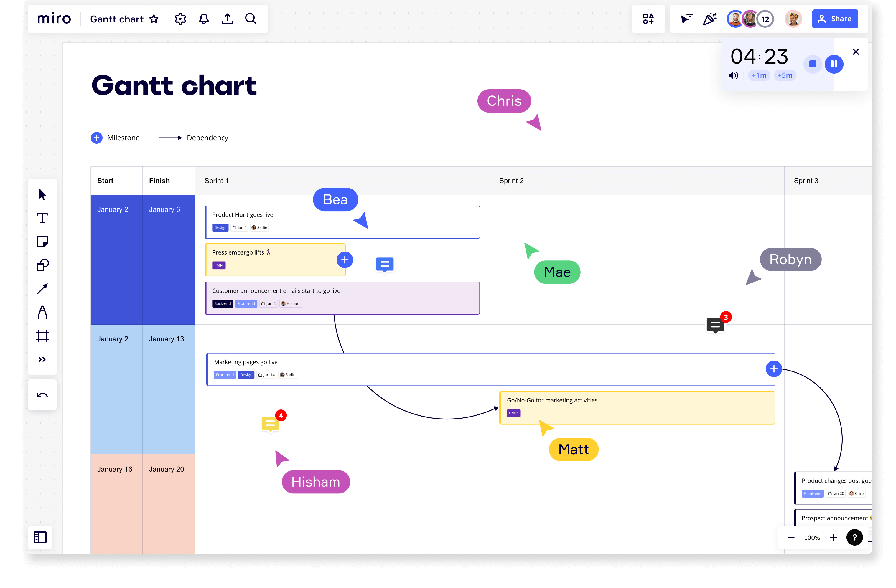Click the +1m timer increment button
Image resolution: width=896 pixels, height=588 pixels.
(760, 75)
